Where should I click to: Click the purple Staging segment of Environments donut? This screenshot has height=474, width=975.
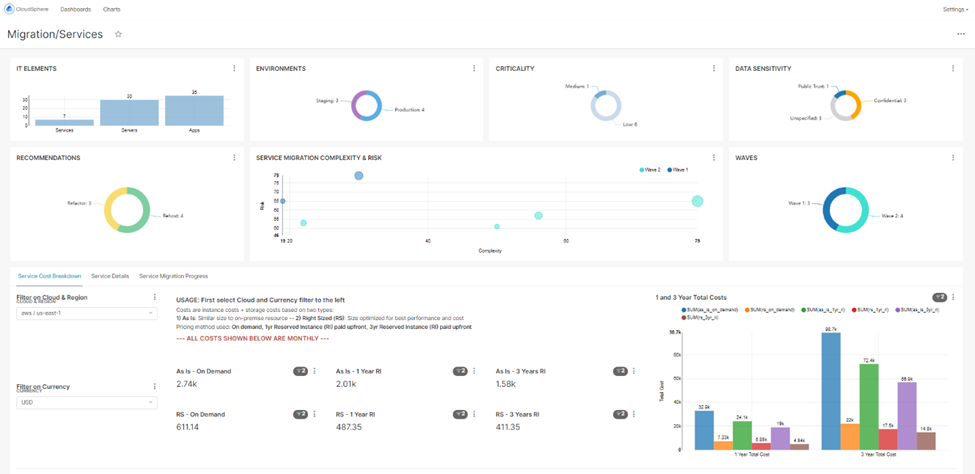click(355, 105)
